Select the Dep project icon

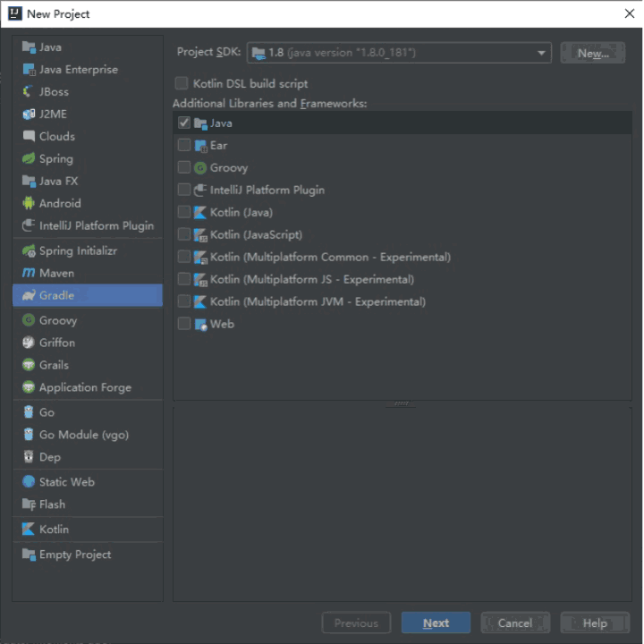29,457
